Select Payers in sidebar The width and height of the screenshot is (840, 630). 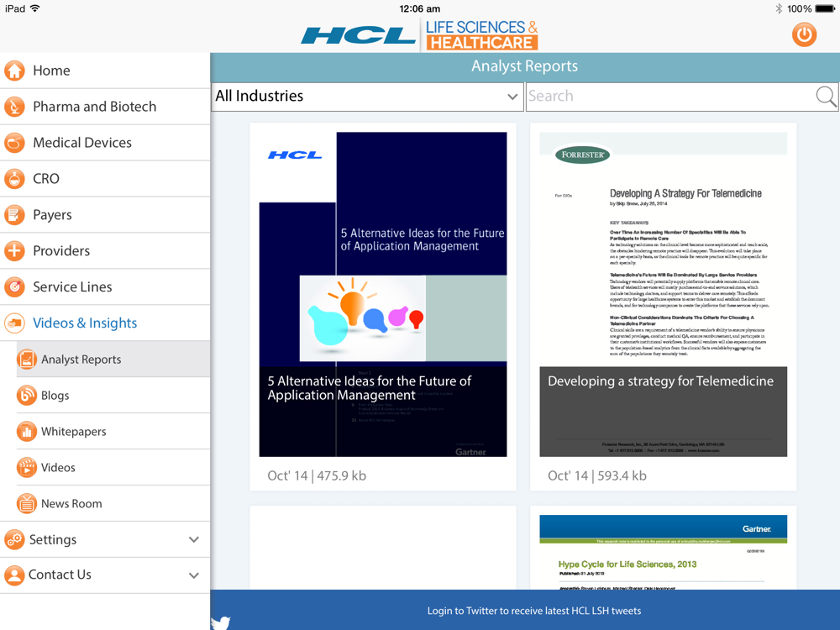[x=105, y=215]
